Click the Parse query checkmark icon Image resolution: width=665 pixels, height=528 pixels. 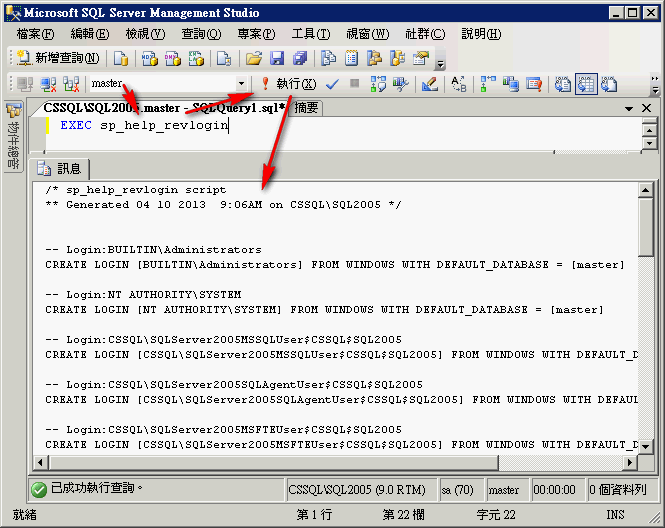tap(332, 84)
